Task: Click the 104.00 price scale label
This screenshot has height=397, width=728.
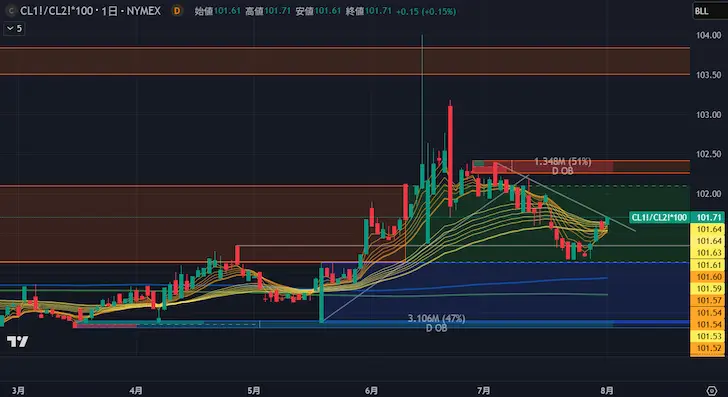Action: [708, 35]
